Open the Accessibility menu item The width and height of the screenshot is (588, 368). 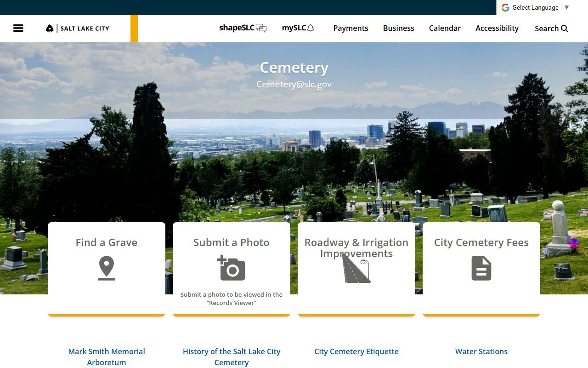pyautogui.click(x=497, y=28)
